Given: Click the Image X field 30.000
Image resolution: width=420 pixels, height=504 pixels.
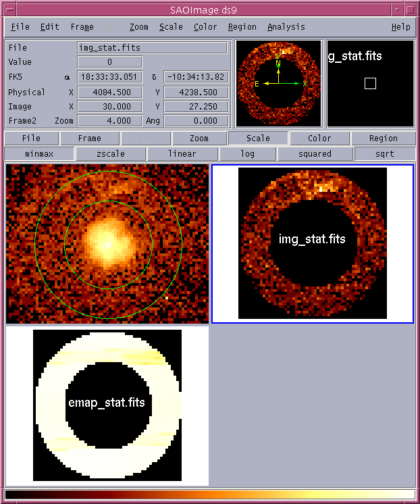Looking at the screenshot, I should point(109,107).
